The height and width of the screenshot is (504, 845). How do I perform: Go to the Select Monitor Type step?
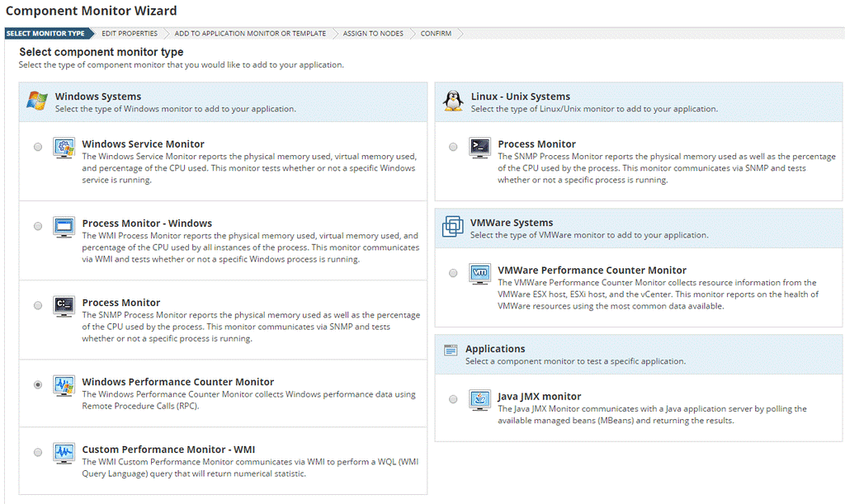(46, 33)
